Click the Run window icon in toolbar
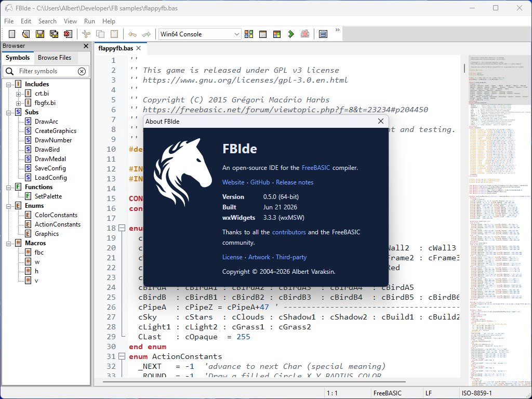Screen dimensions: 532x399 click(x=263, y=34)
